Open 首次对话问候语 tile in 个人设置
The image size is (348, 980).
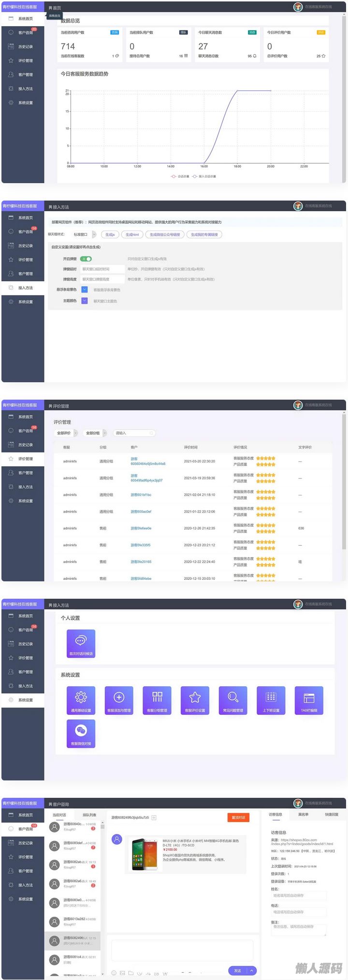point(81,644)
